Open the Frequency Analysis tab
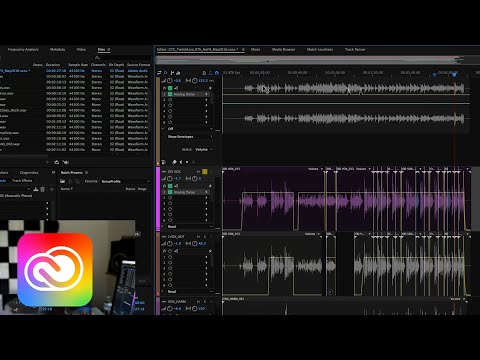Screen dimensions: 480x360 pyautogui.click(x=23, y=49)
